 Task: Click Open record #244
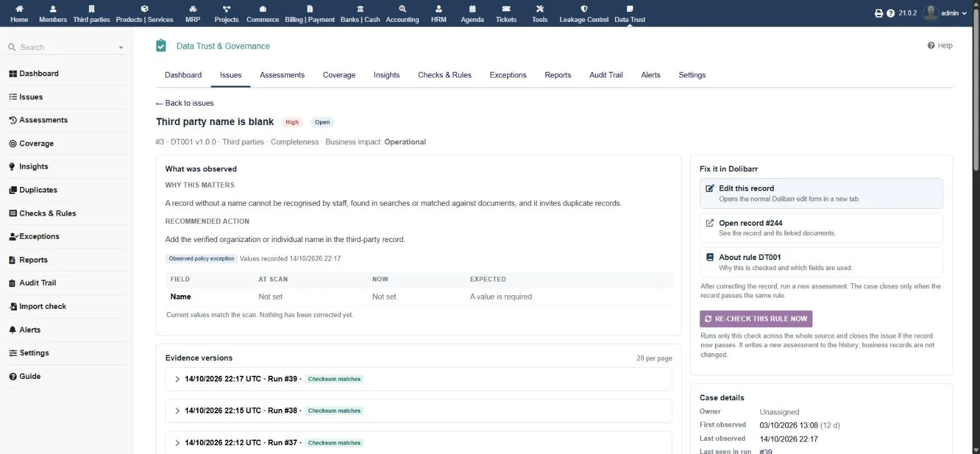click(x=821, y=228)
